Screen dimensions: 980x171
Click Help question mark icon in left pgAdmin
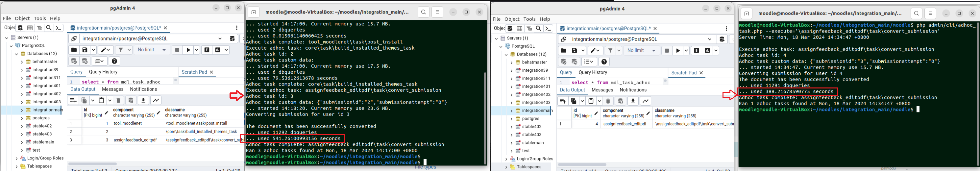[114, 61]
